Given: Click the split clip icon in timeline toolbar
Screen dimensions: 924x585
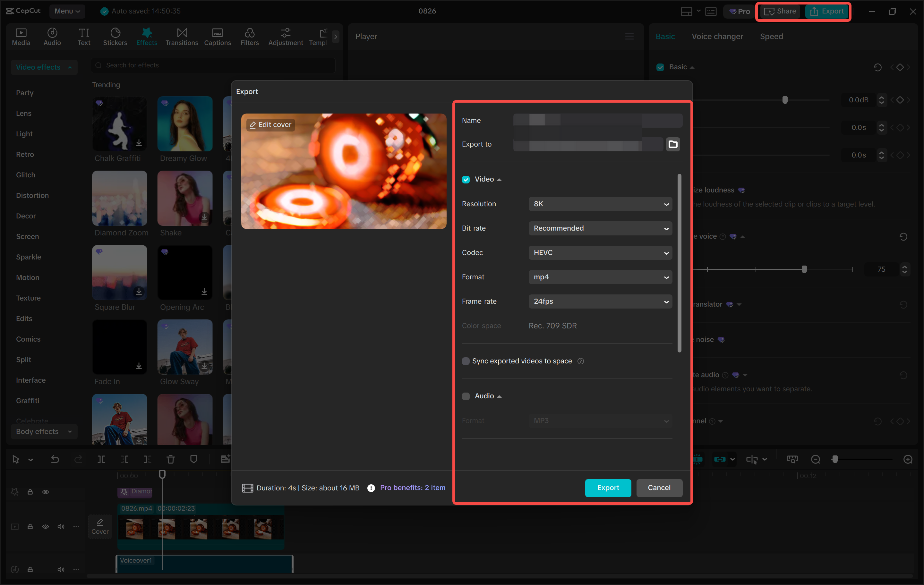Looking at the screenshot, I should click(101, 459).
